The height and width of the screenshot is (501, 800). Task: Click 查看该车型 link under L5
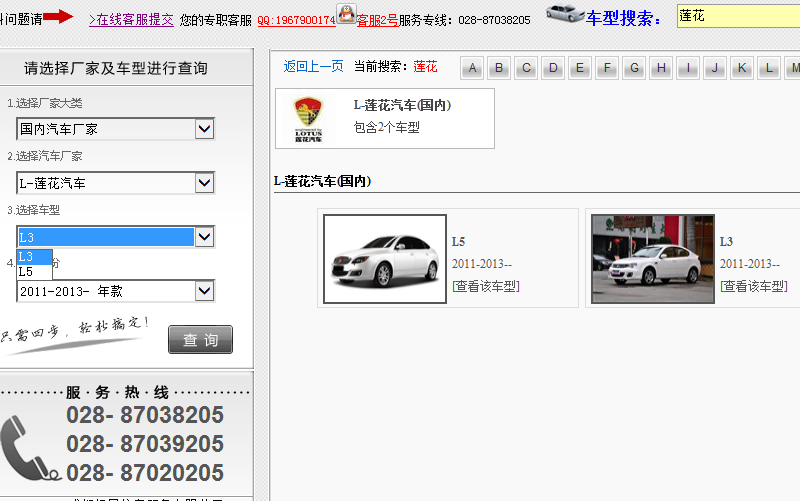point(486,286)
